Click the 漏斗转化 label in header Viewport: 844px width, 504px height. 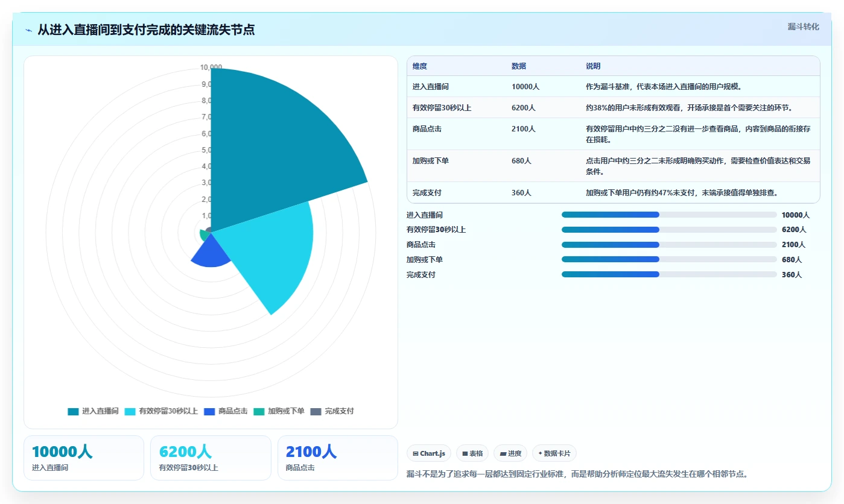tap(804, 27)
